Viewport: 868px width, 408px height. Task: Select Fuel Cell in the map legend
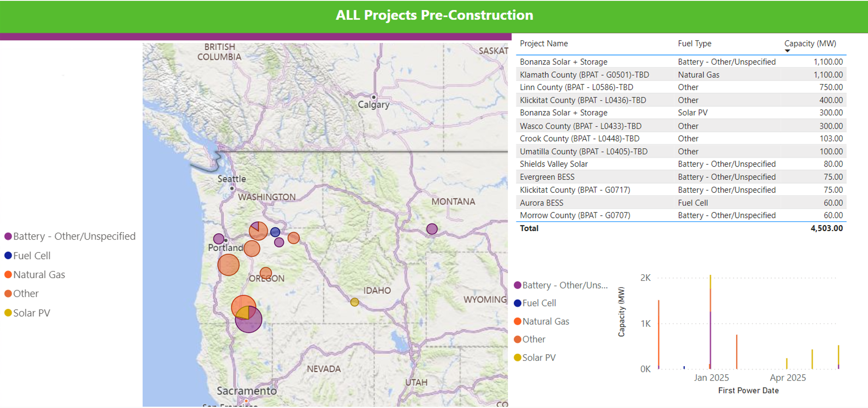[x=32, y=255]
